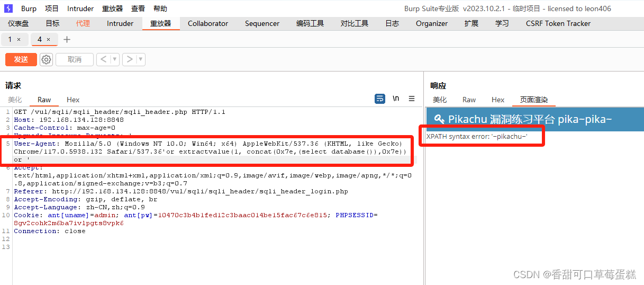Open the 查看 menu

click(138, 8)
